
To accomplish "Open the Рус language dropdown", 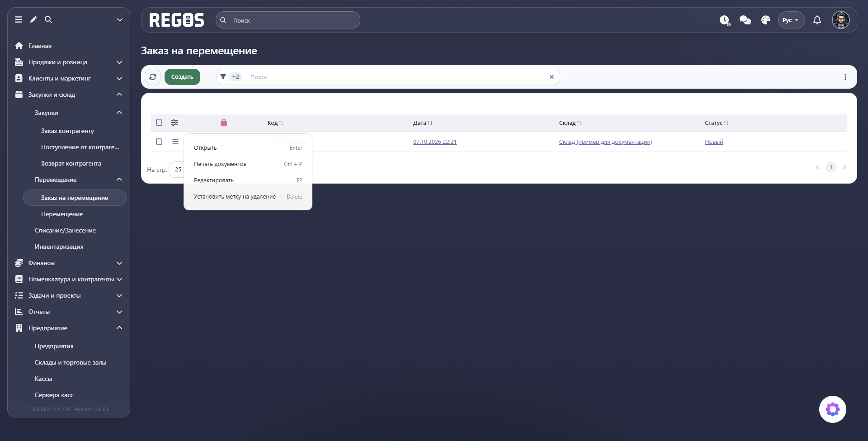I will [791, 20].
